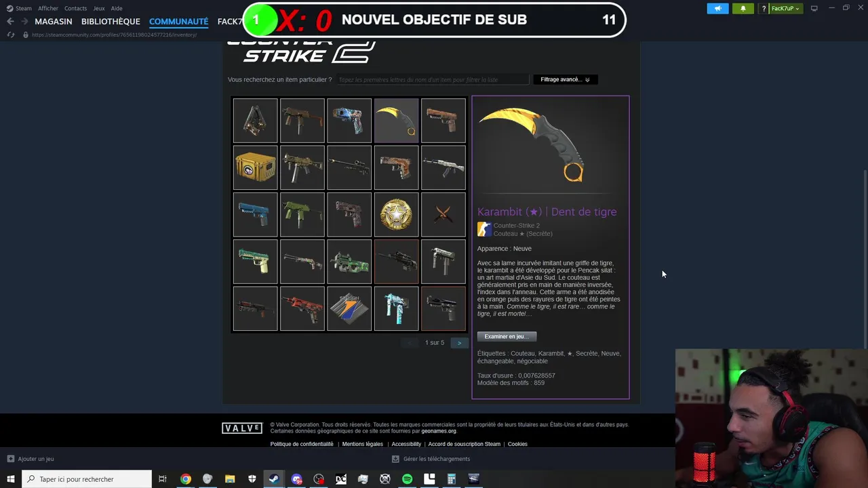Click the Big Picture mode icon
Image resolution: width=868 pixels, height=488 pixels.
tap(814, 8)
